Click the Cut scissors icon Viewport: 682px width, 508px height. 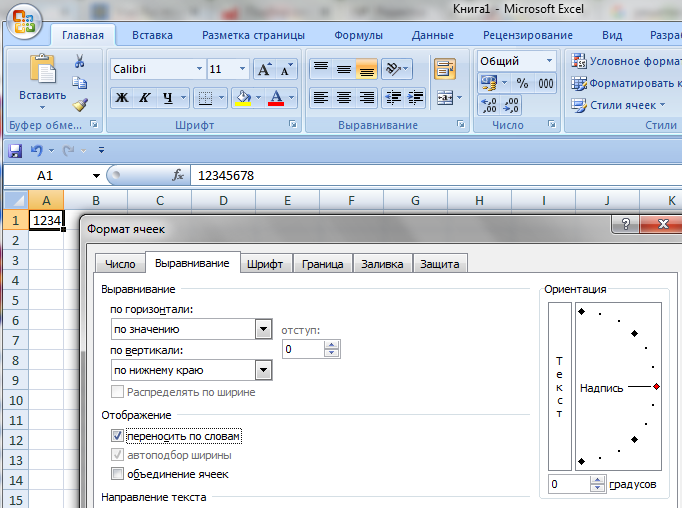point(80,62)
